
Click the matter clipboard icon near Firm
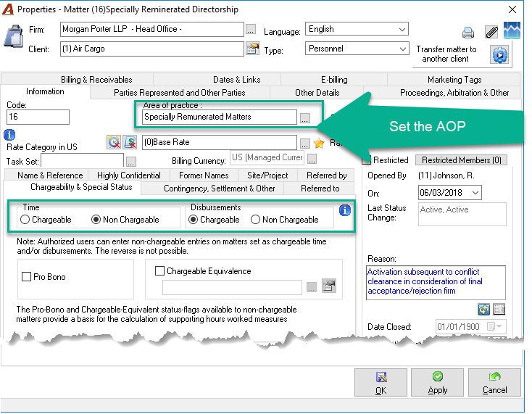13,36
